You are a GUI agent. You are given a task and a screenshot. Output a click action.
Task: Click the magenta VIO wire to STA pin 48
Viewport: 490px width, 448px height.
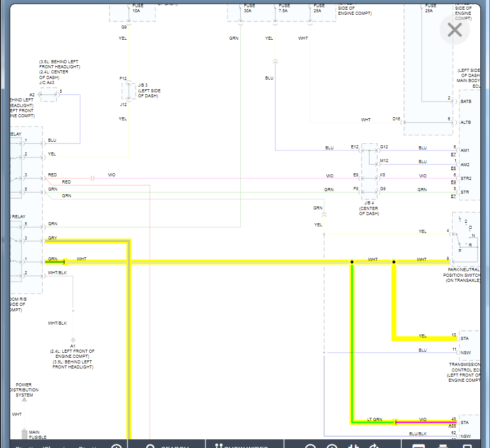(426, 423)
